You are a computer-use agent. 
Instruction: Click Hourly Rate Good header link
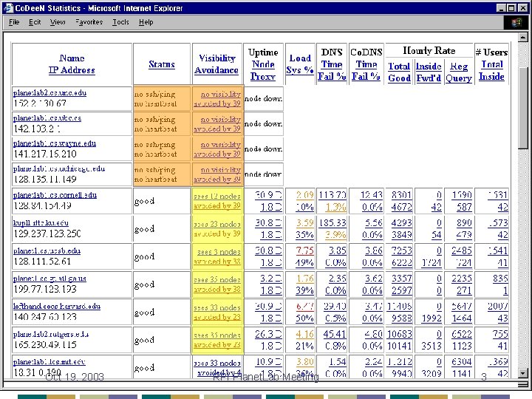pos(399,78)
